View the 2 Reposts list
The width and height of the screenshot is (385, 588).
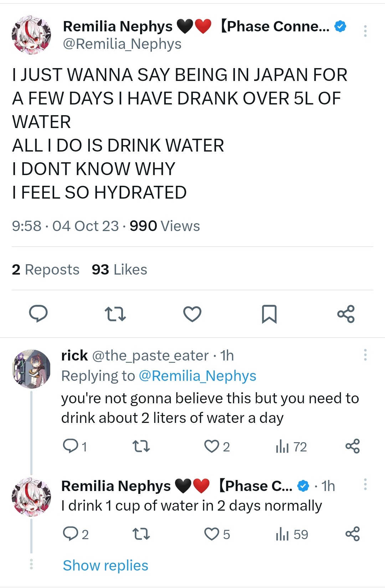[x=46, y=270]
